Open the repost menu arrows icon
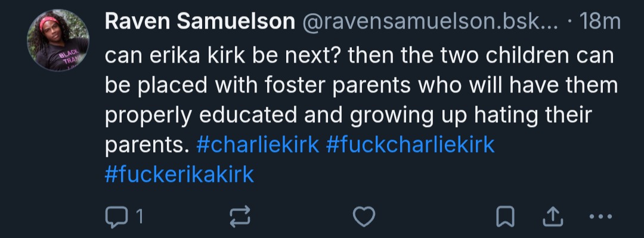 click(240, 217)
